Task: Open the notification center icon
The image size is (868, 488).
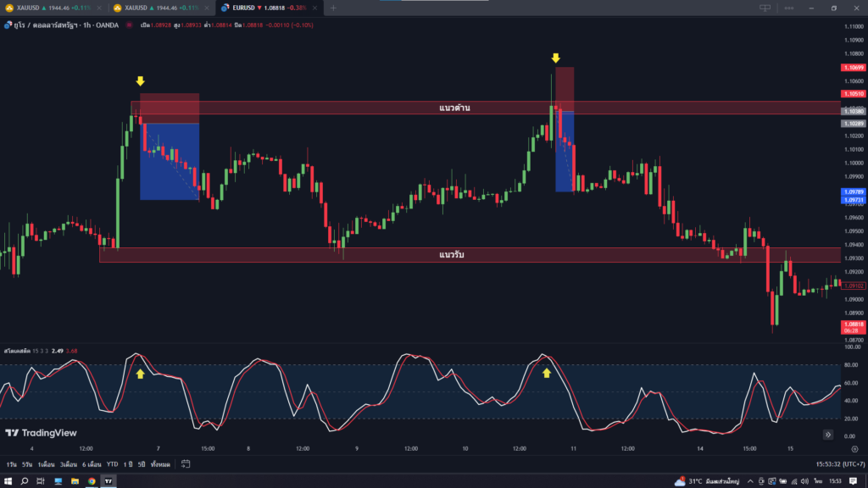Action: 853,481
